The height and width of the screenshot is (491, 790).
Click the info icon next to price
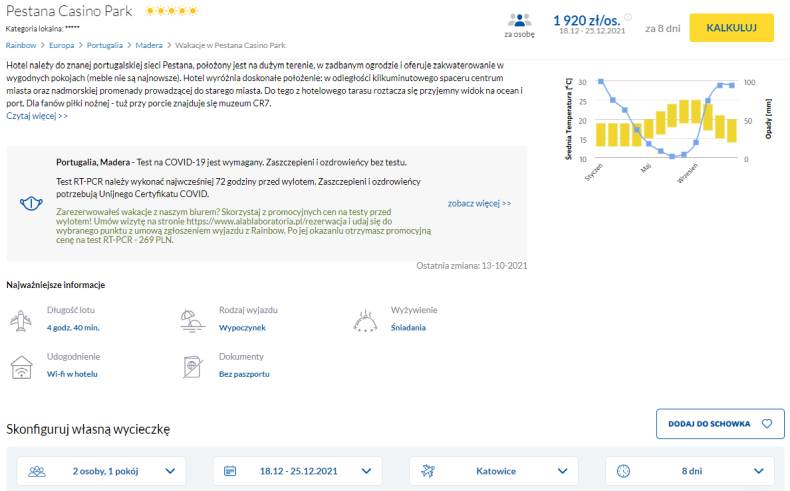[x=628, y=17]
